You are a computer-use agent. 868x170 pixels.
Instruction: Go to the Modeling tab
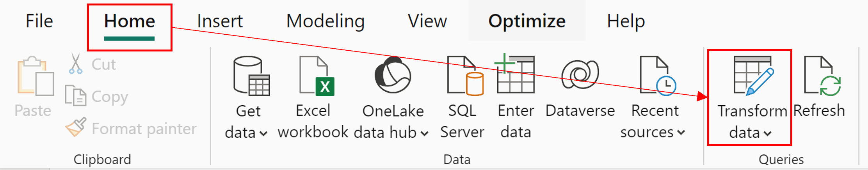coord(325,21)
